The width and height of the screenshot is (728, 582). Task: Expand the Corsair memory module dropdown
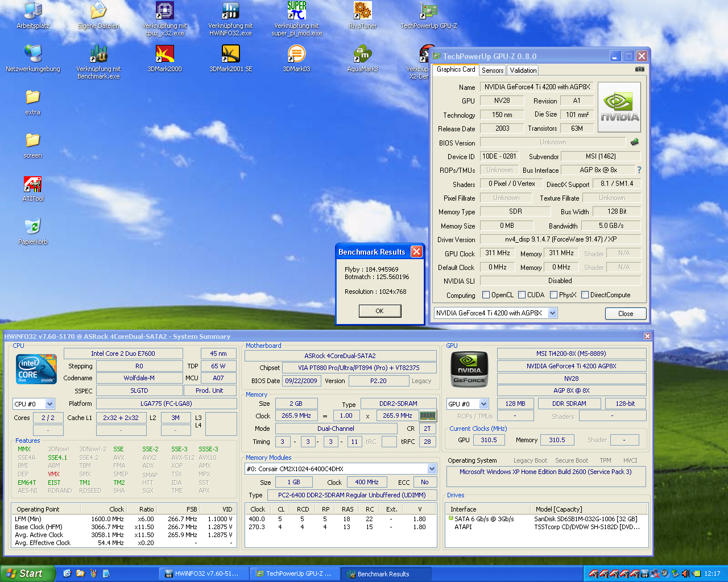(x=432, y=469)
